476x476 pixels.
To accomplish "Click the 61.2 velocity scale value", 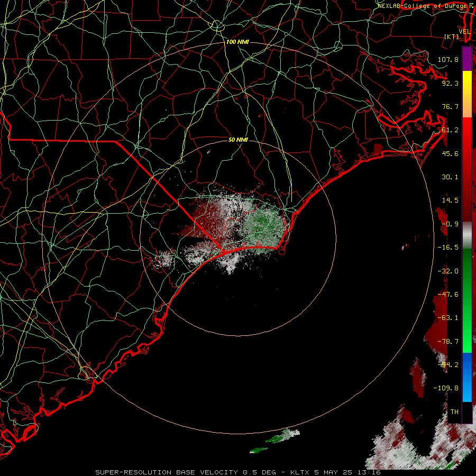I will [450, 130].
